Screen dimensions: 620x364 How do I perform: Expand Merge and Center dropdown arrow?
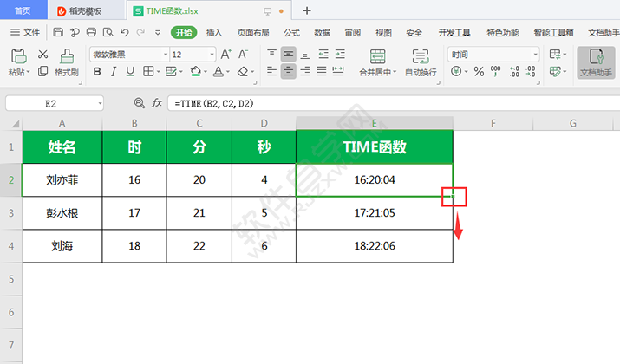pos(395,72)
